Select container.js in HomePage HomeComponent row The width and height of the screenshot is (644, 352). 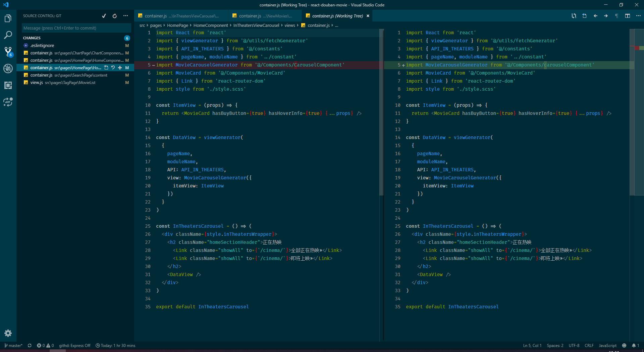[75, 60]
